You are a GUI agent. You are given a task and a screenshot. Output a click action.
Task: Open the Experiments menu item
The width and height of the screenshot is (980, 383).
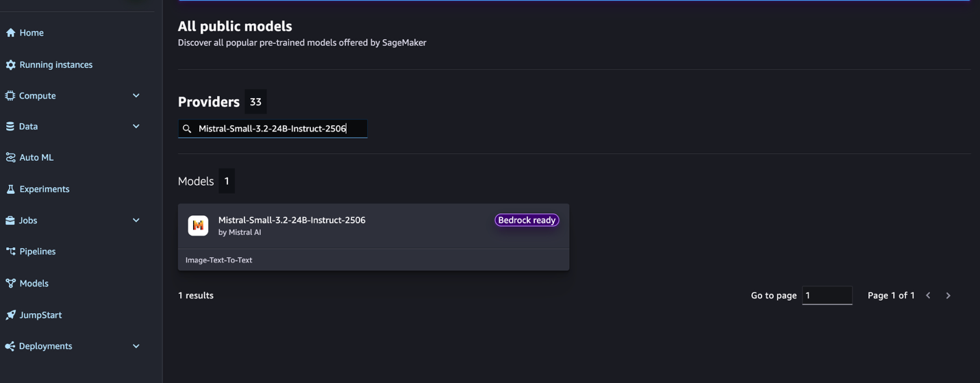45,189
